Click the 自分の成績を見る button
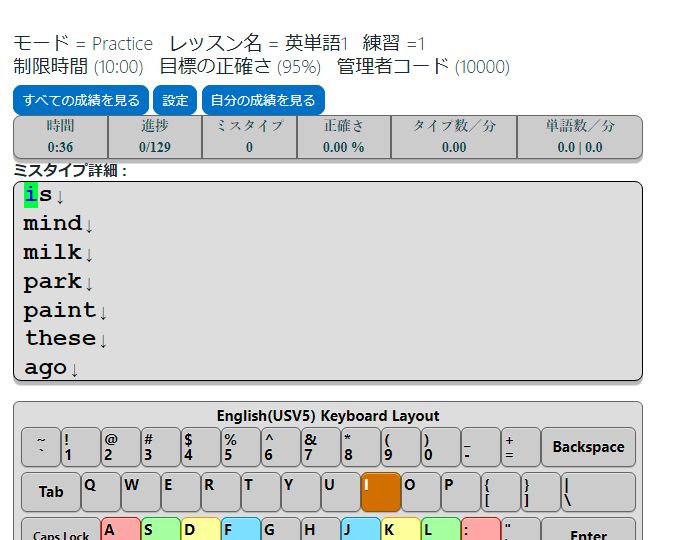678x540 pixels. tap(263, 100)
